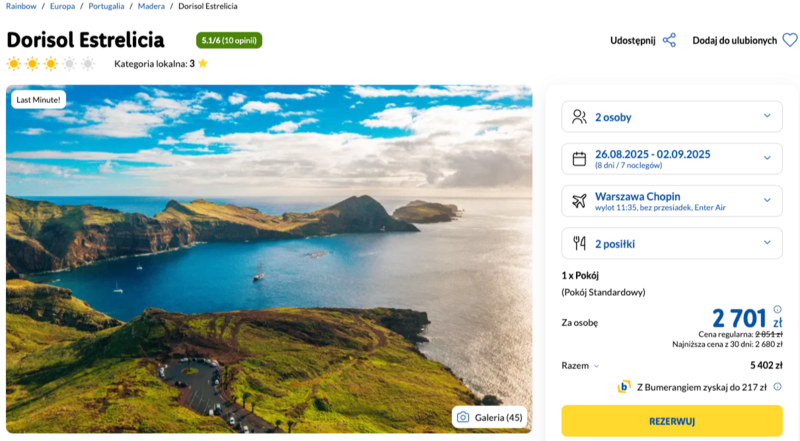This screenshot has width=800, height=441.
Task: Click the info icon beside Bumerang offer
Action: (777, 387)
